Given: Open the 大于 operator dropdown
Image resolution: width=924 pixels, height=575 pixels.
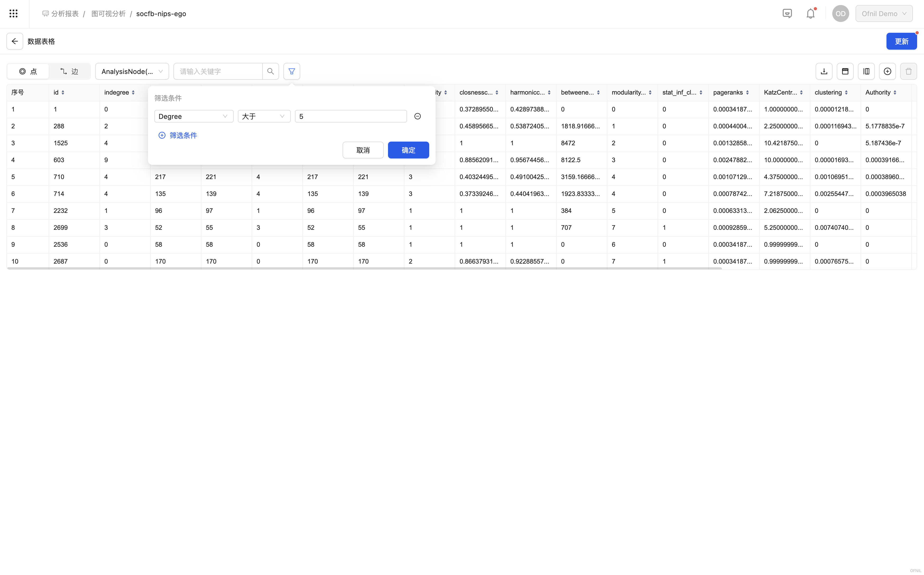Looking at the screenshot, I should [x=264, y=116].
